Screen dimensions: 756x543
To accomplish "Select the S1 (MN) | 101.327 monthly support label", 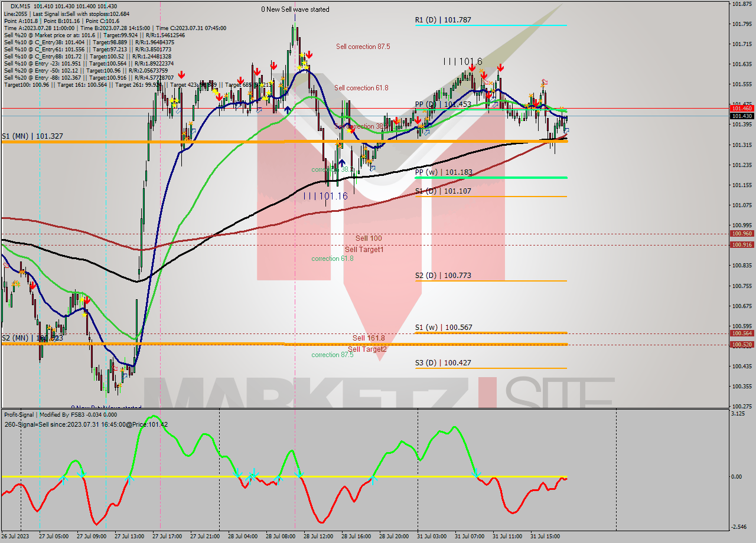I will coord(32,136).
